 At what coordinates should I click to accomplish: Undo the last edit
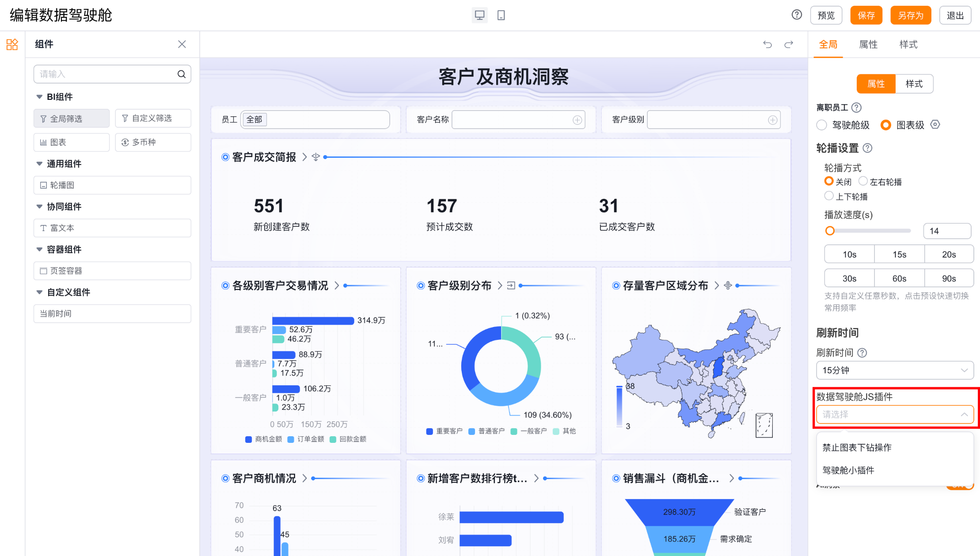(767, 44)
